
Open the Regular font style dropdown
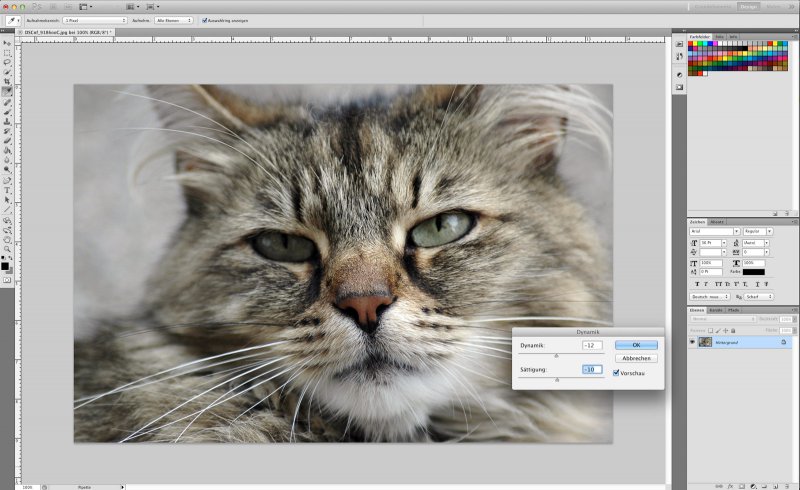(769, 231)
